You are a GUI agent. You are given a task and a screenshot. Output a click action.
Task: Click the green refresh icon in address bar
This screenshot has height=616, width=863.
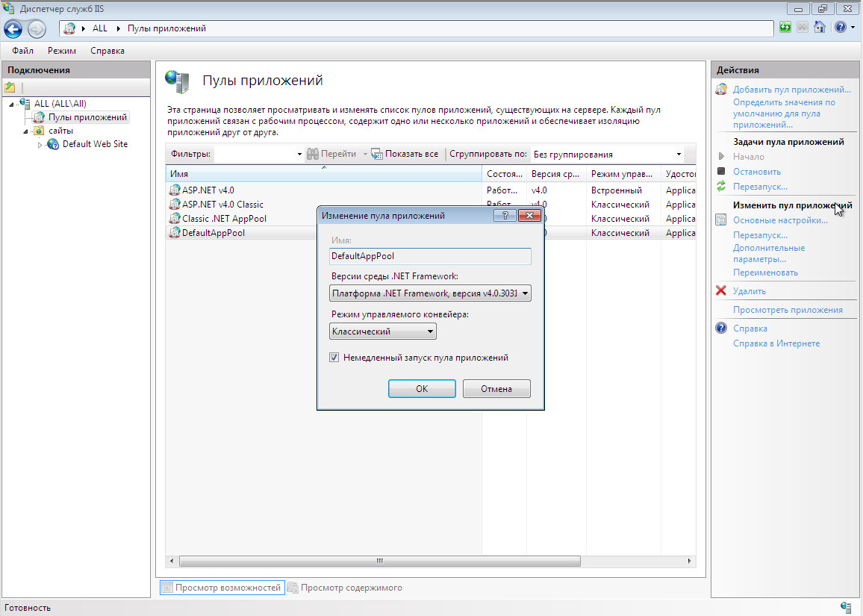785,28
